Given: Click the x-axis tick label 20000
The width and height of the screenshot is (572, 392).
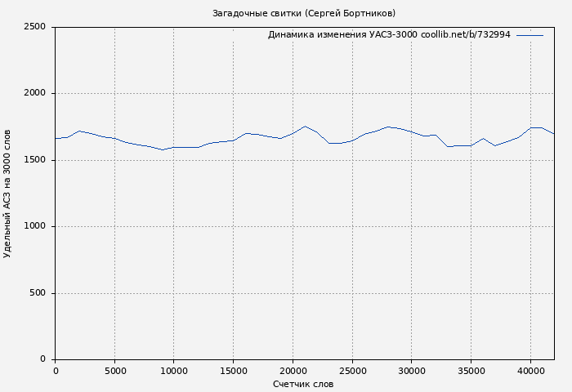Looking at the screenshot, I should pyautogui.click(x=293, y=371).
